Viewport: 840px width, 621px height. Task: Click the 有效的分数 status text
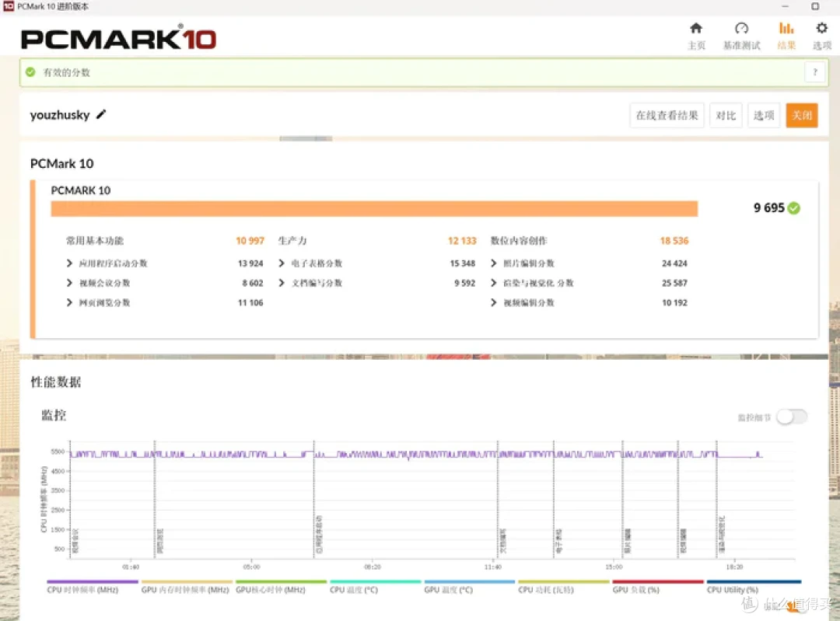click(66, 72)
